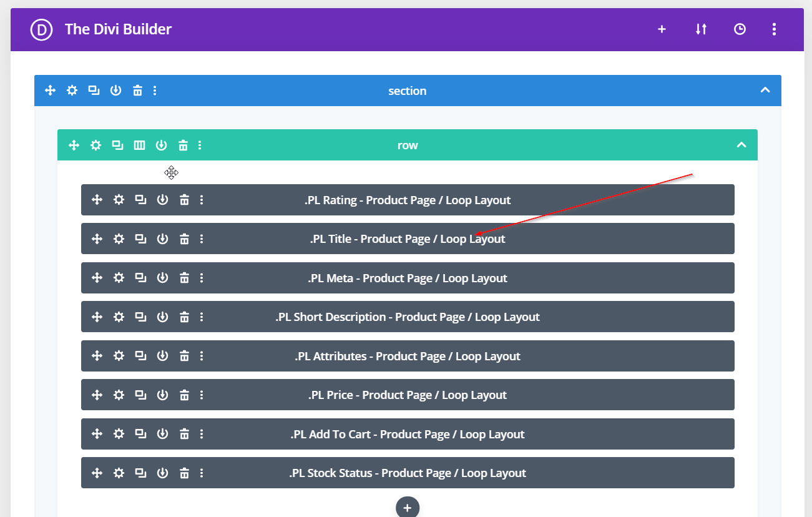Viewport: 812px width, 517px height.
Task: Click the PL Add To Cart module label
Action: coord(407,434)
